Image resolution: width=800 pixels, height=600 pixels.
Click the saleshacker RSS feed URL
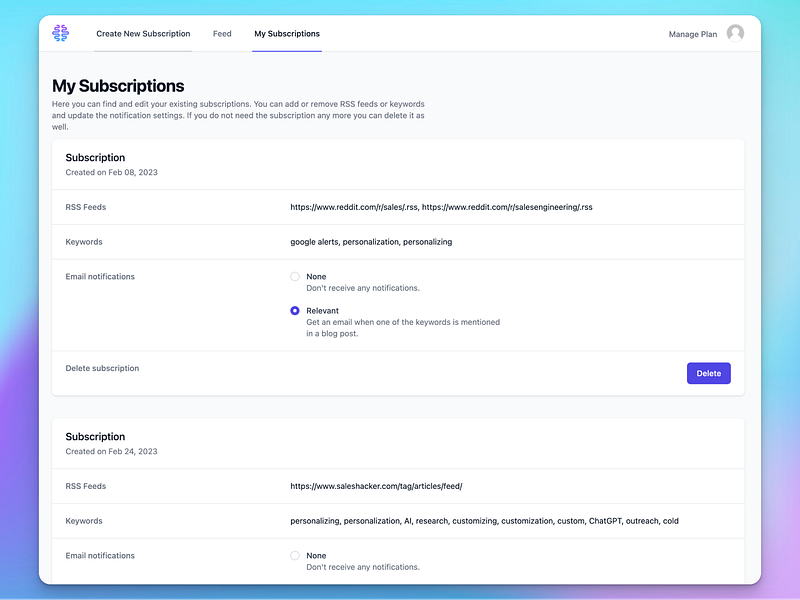376,486
